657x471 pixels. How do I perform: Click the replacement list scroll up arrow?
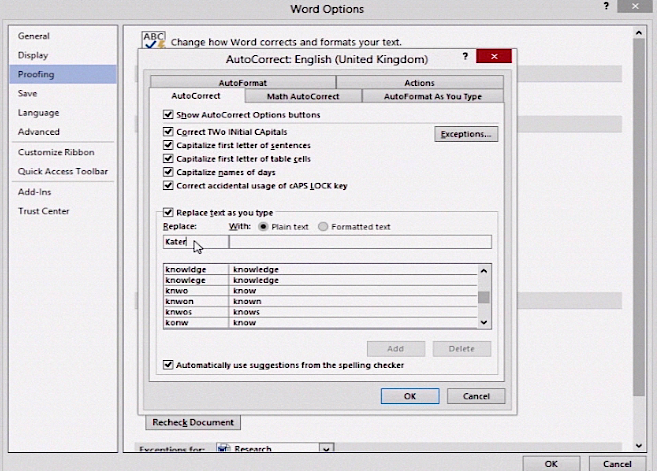[484, 271]
